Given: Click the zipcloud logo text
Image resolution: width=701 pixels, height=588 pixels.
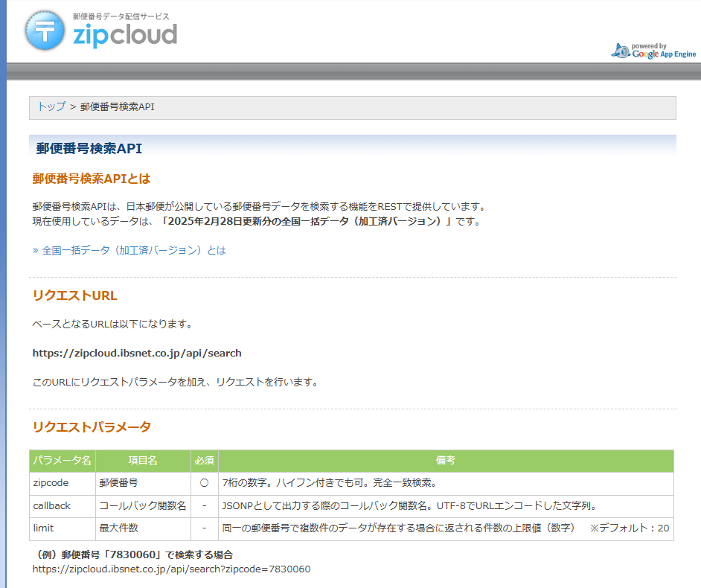Looking at the screenshot, I should [x=125, y=35].
